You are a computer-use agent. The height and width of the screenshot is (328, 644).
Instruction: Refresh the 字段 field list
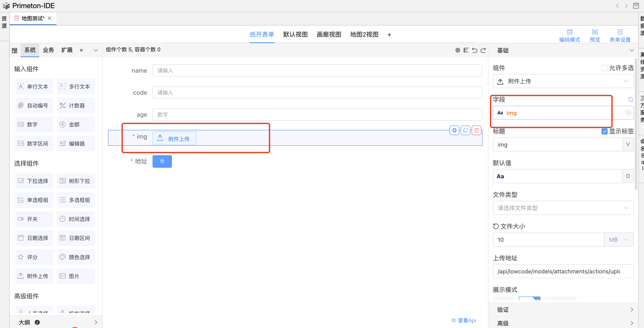click(x=631, y=100)
